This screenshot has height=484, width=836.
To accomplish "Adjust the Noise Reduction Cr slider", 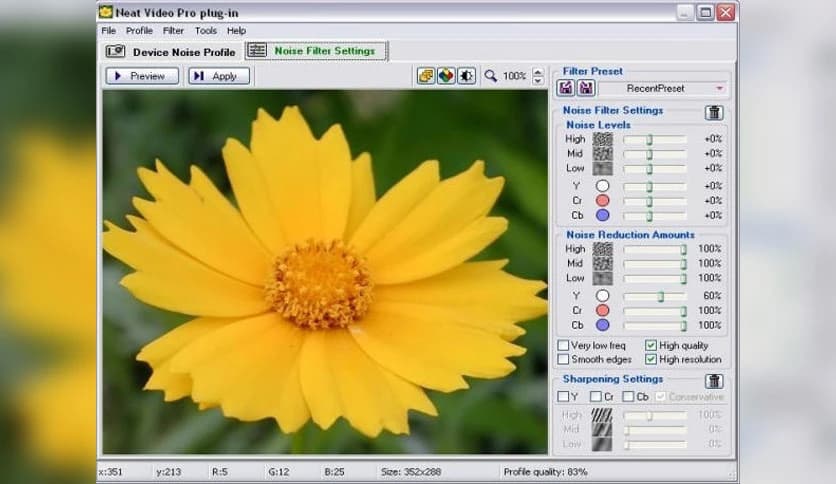I will coord(655,311).
